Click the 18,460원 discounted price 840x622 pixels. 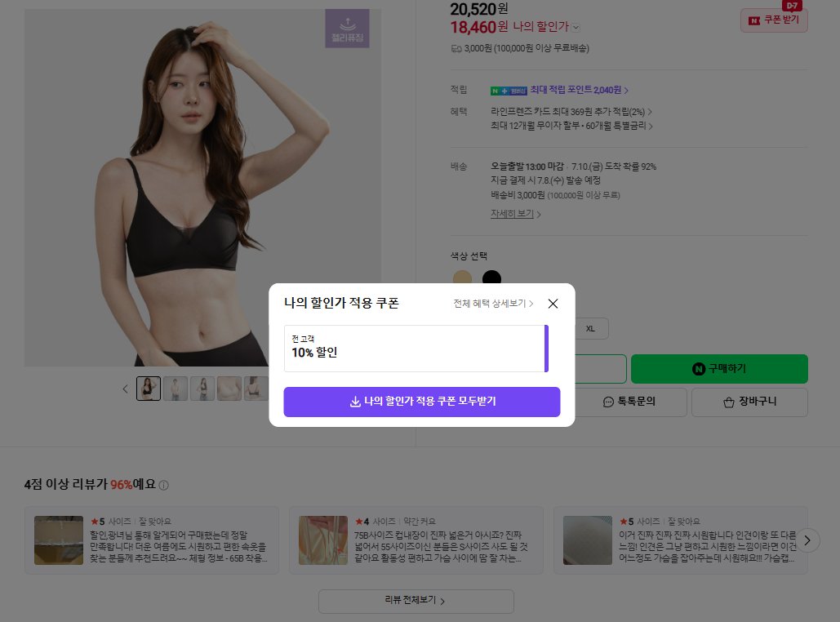coord(479,27)
